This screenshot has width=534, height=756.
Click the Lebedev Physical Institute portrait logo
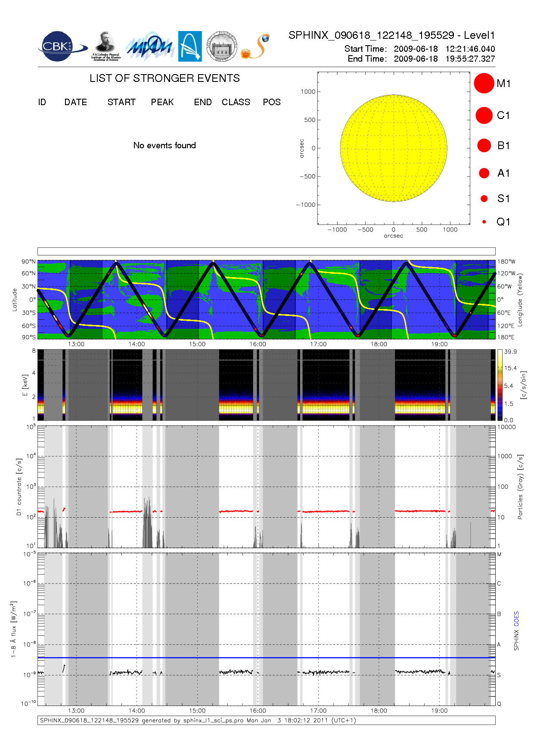tap(106, 46)
